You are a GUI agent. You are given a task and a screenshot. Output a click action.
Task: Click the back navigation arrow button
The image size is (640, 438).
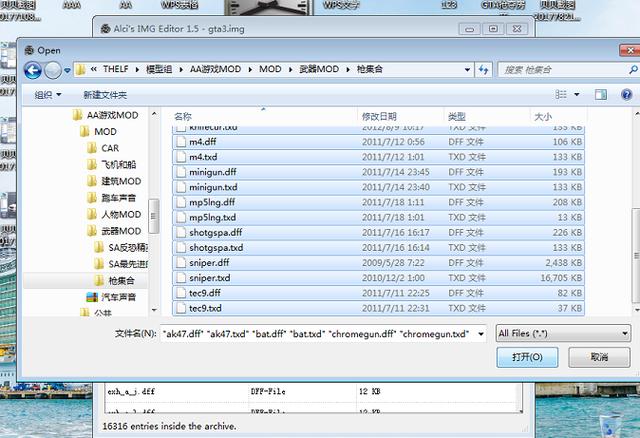(33, 70)
